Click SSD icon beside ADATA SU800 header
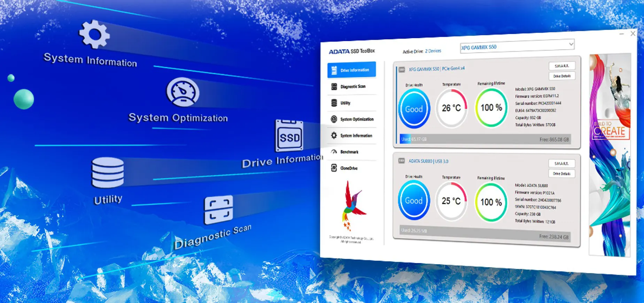Viewport: 644px width, 303px height. (x=401, y=161)
